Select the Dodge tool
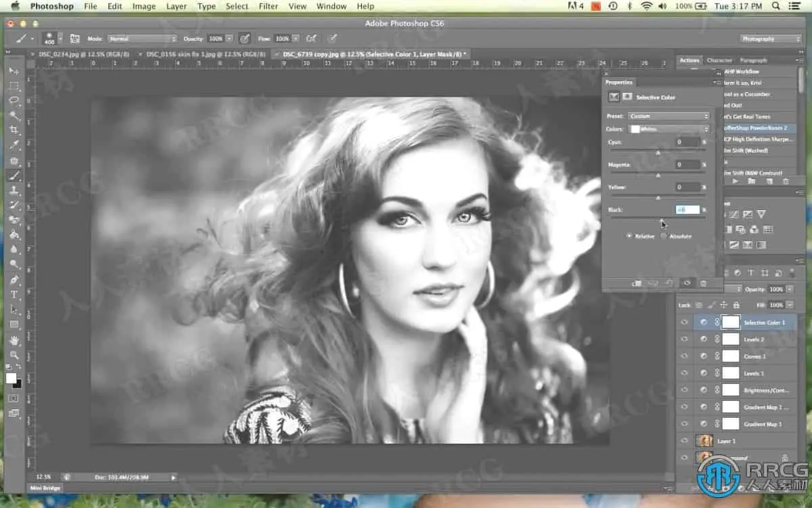812x508 pixels. [14, 265]
